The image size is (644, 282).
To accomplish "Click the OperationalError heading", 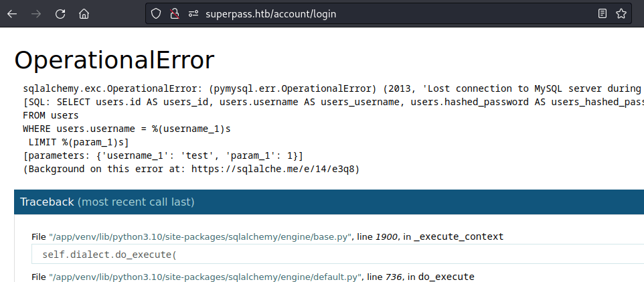I will (114, 60).
